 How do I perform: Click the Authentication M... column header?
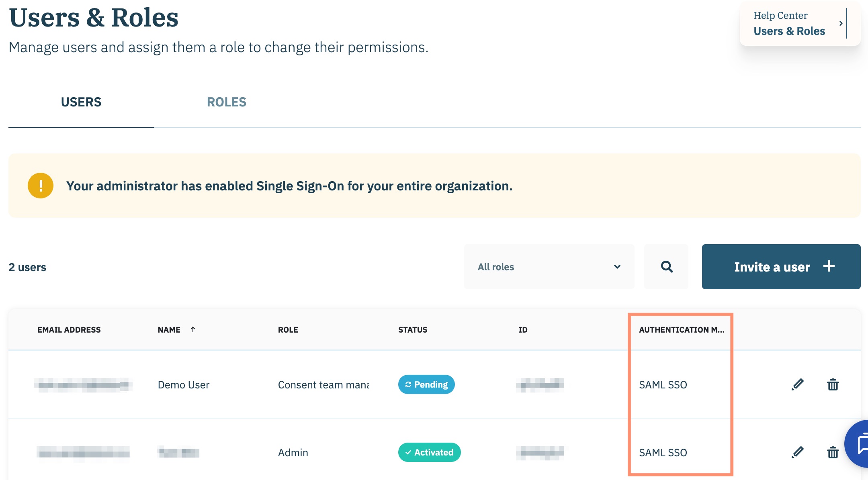coord(682,330)
